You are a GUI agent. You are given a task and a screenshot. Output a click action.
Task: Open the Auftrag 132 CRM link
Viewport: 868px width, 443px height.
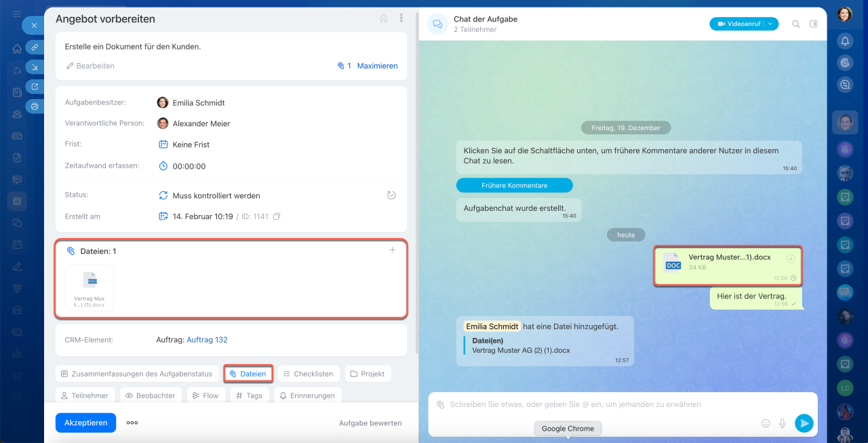pos(208,340)
